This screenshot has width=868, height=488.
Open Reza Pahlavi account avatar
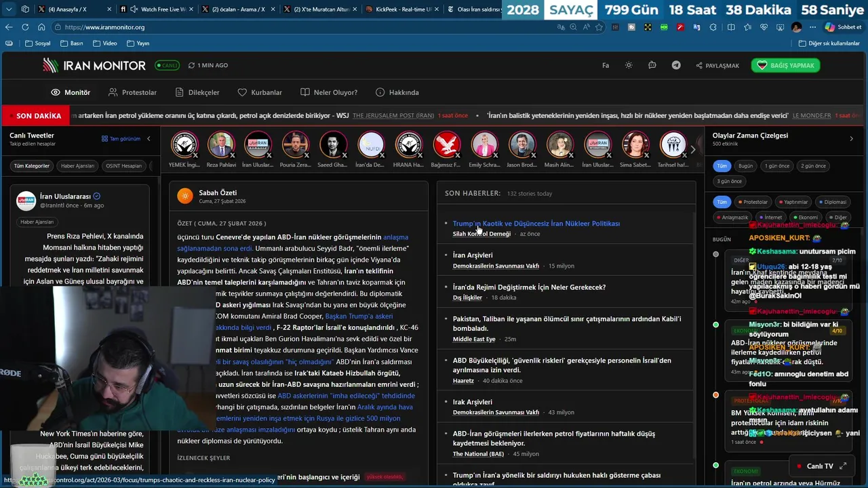[x=221, y=145]
